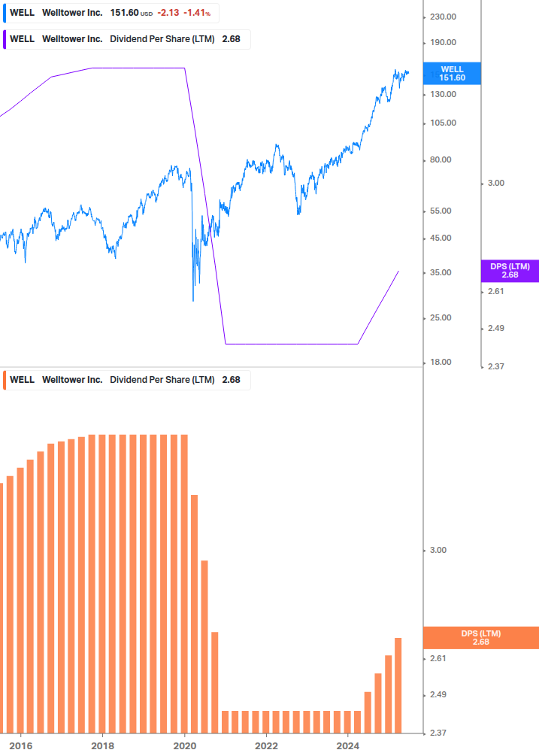Image resolution: width=539 pixels, height=756 pixels.
Task: Click the 2.37 label on upper DPS axis
Action: coord(496,366)
